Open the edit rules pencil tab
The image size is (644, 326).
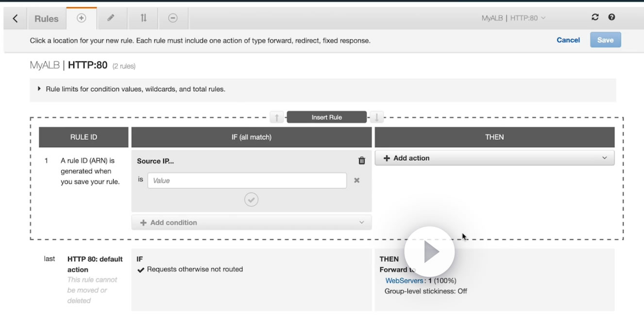111,18
